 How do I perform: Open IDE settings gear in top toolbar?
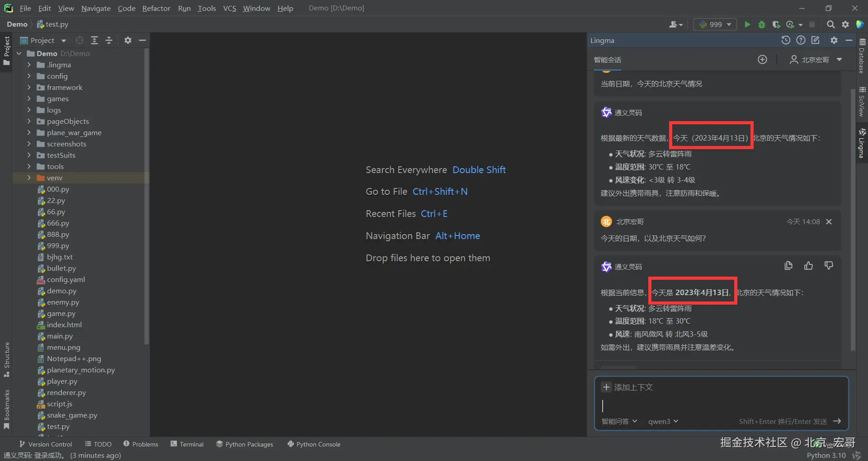click(x=845, y=24)
